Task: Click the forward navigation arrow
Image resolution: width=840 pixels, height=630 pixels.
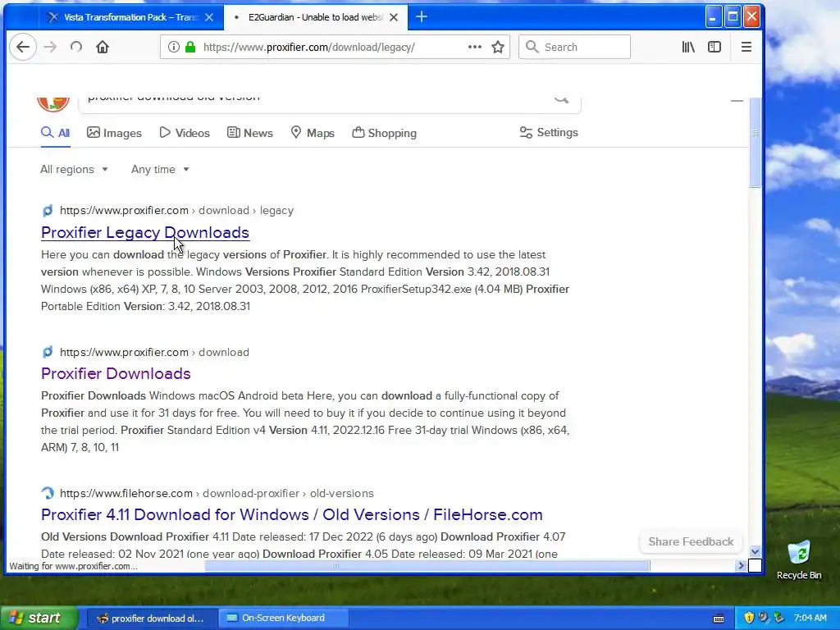Action: (50, 47)
